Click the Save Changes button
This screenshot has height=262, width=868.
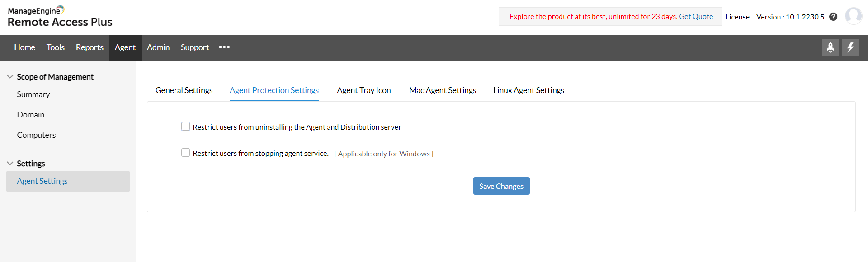coord(501,186)
